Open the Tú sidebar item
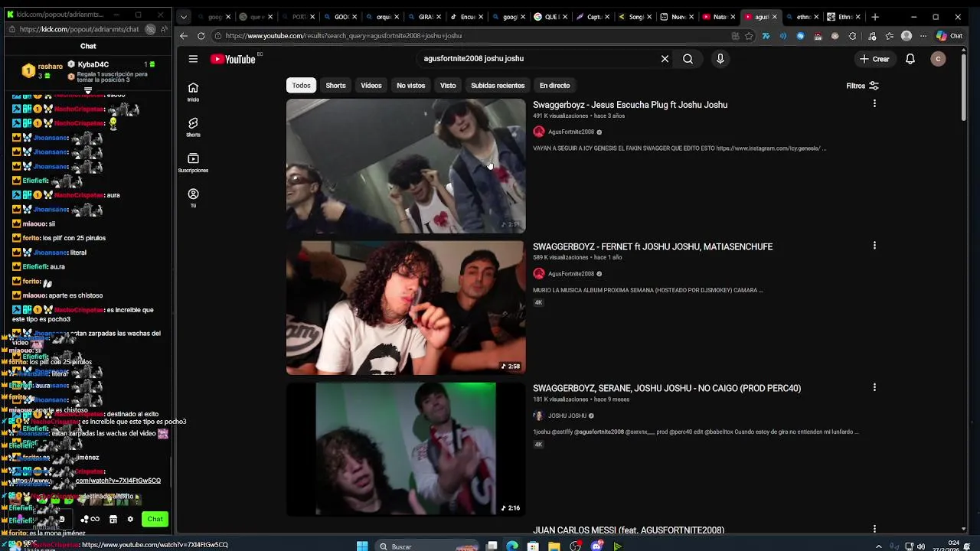The image size is (980, 551). [193, 198]
